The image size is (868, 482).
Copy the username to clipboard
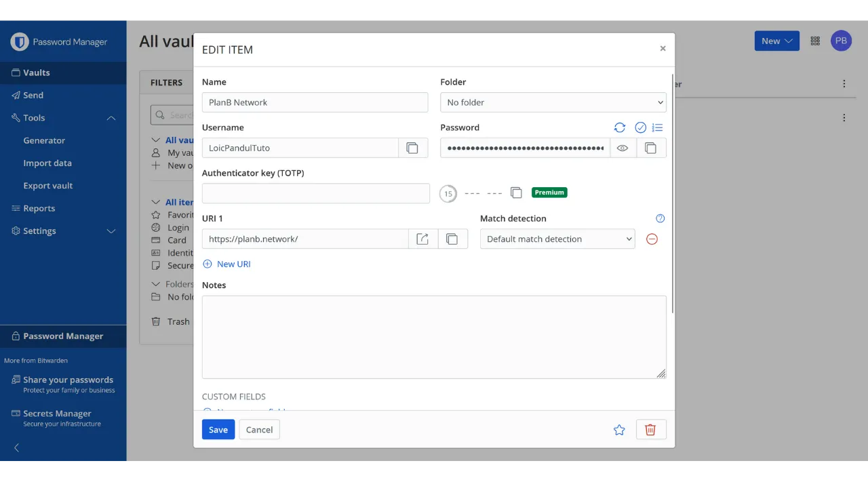412,148
